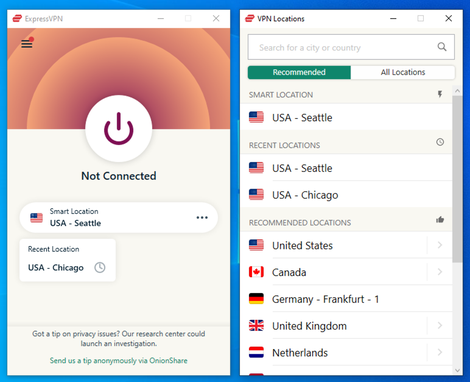Select United States in the recommended list

click(x=333, y=245)
